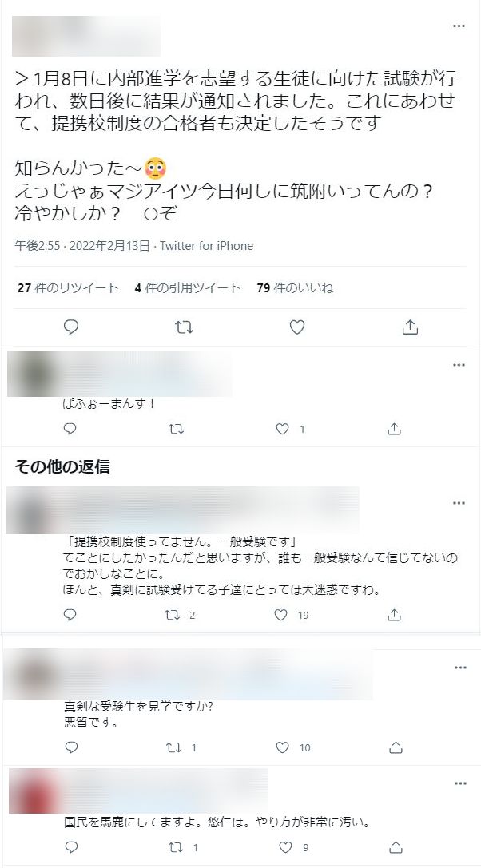Reply to the main tweet
The width and height of the screenshot is (481, 868).
[71, 327]
